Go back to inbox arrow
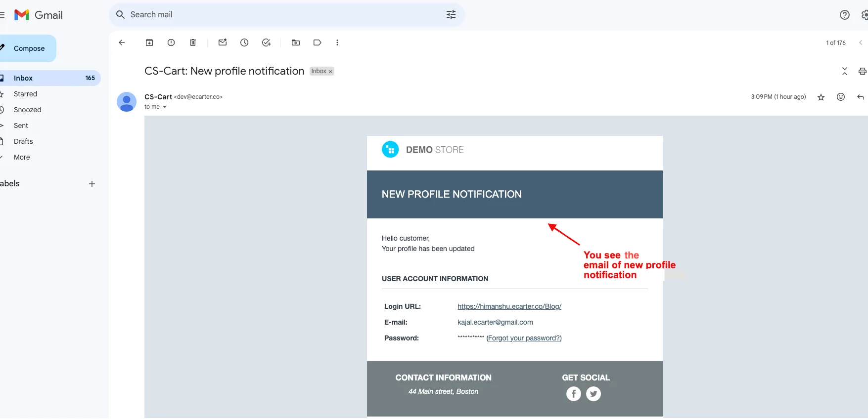This screenshot has width=868, height=419. point(122,42)
